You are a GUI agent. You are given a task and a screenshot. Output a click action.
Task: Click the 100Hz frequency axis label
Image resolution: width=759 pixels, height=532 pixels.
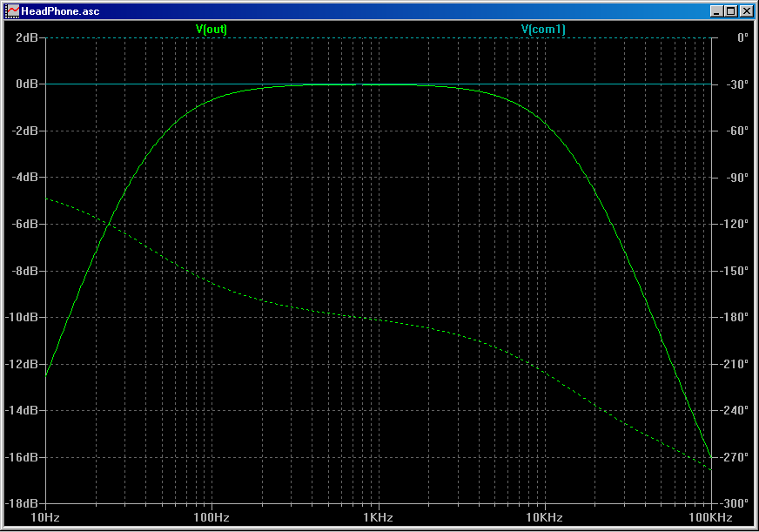[212, 517]
